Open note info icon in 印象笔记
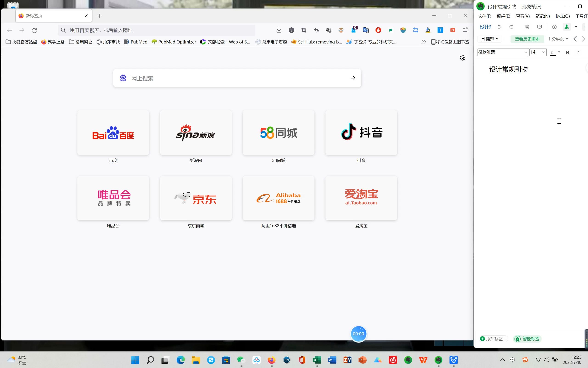The image size is (588, 368). pyautogui.click(x=554, y=27)
